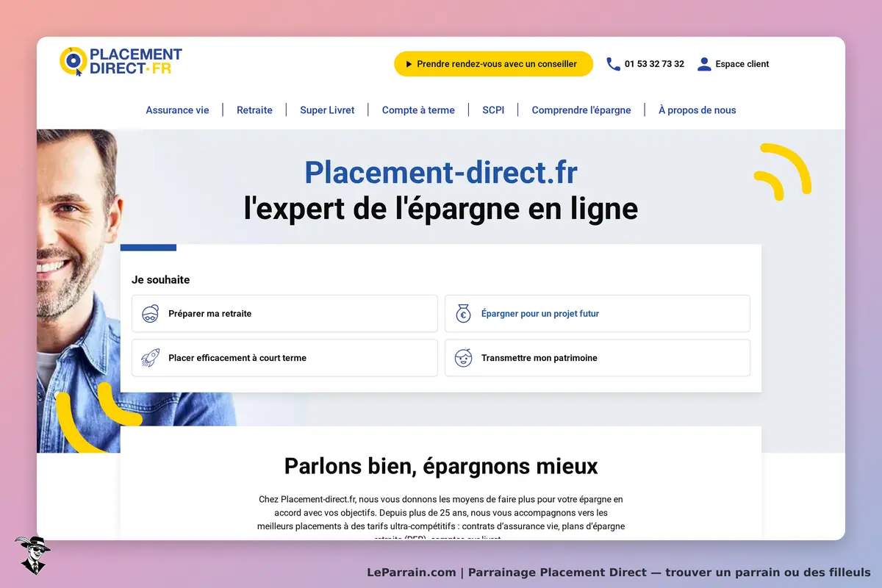Click the heading Parlons bien, épargnons mieux
The height and width of the screenshot is (588, 882).
(x=441, y=466)
